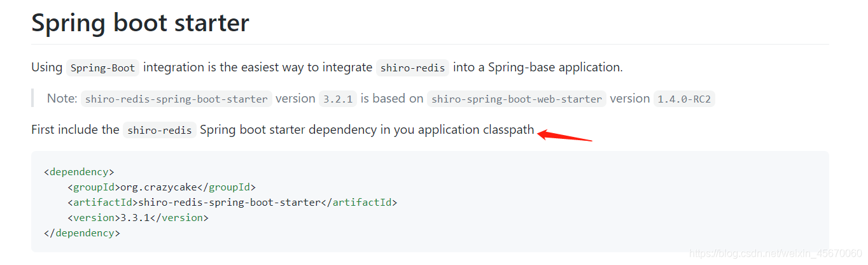Click version '1.4.0-RC2' code label

tap(684, 99)
